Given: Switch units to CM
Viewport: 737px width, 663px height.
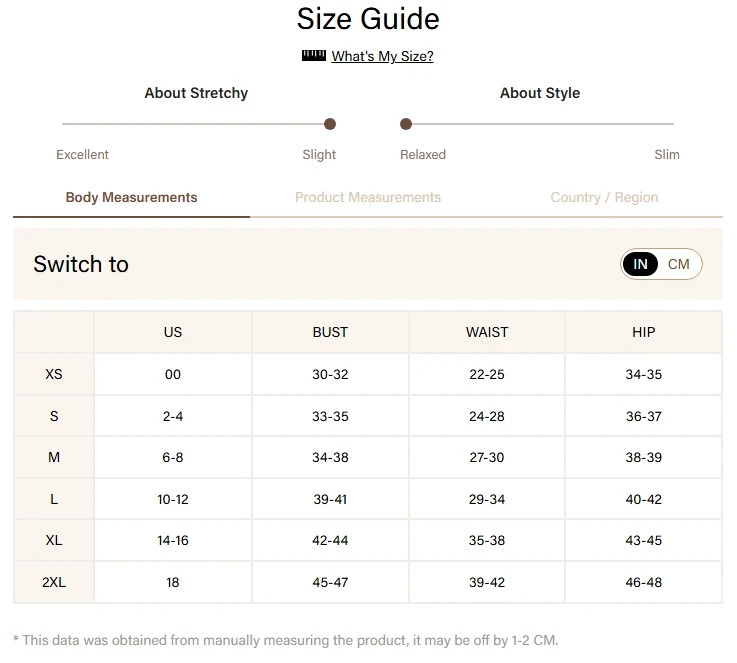Looking at the screenshot, I should pos(678,264).
